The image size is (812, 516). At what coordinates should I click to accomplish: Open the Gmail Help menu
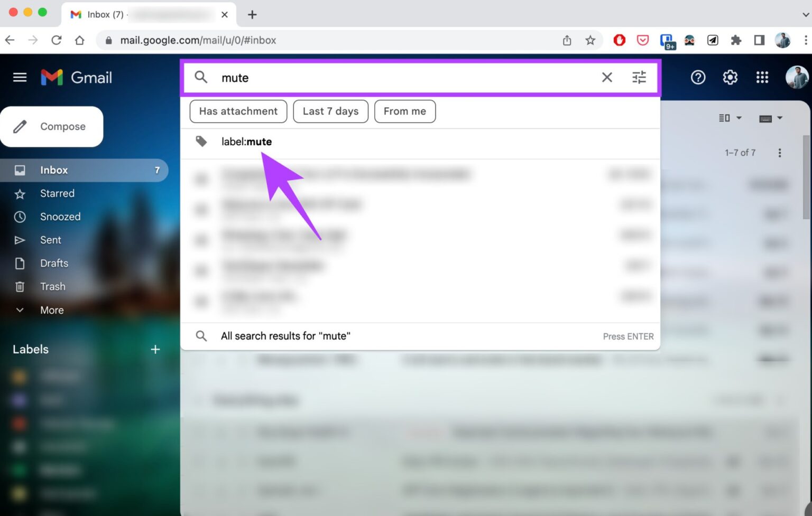point(698,77)
